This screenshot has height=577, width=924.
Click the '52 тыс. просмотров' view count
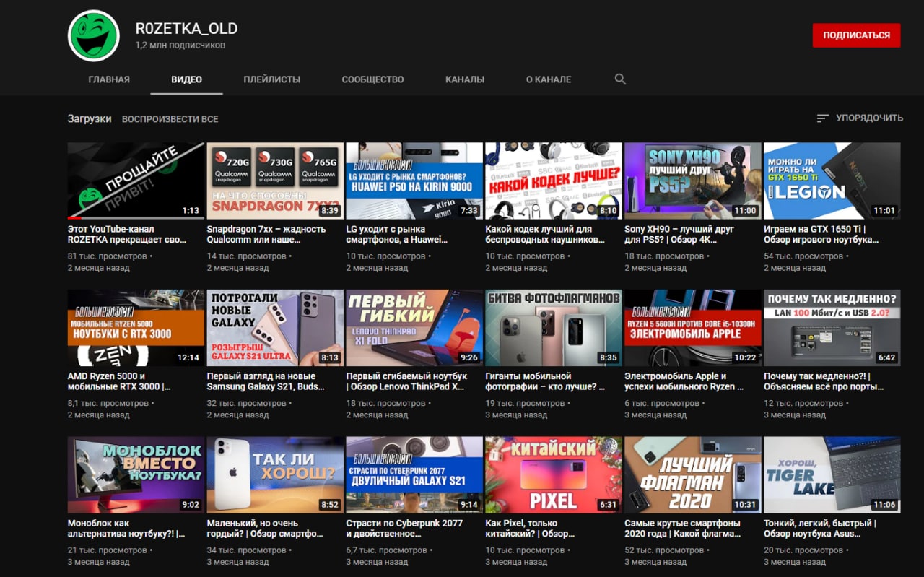[x=664, y=550]
